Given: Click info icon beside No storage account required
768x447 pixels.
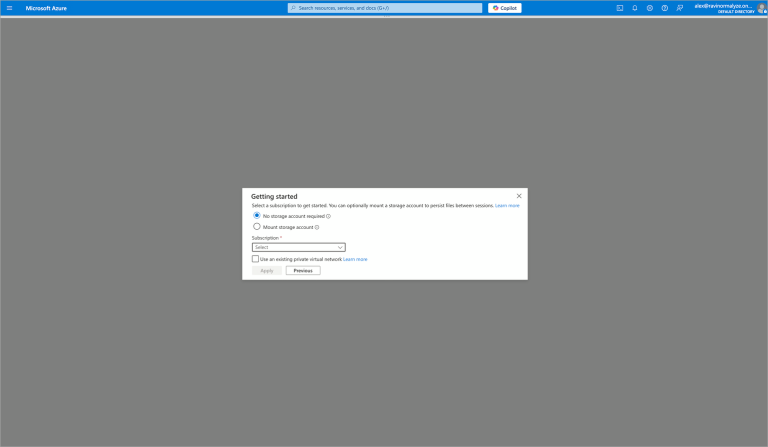Looking at the screenshot, I should pyautogui.click(x=328, y=216).
